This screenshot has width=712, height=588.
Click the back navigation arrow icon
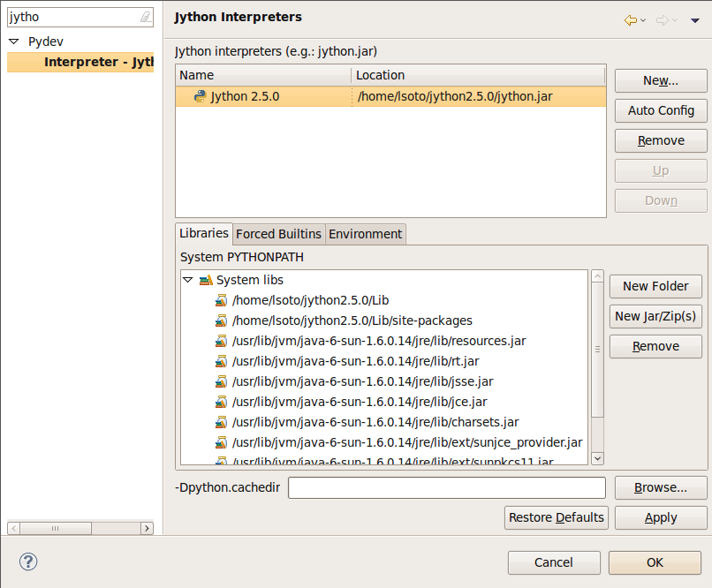coord(631,19)
